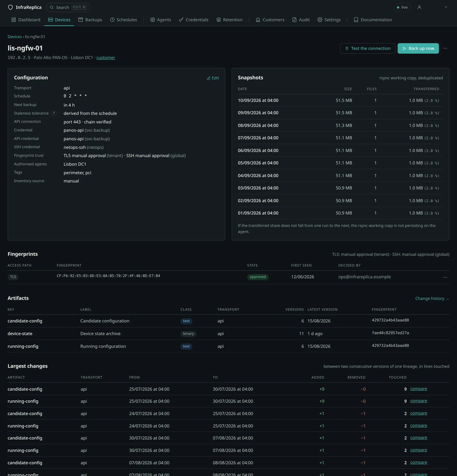Click the running-config key in Artifacts table
Screen dimensions: 457x476
click(x=23, y=346)
